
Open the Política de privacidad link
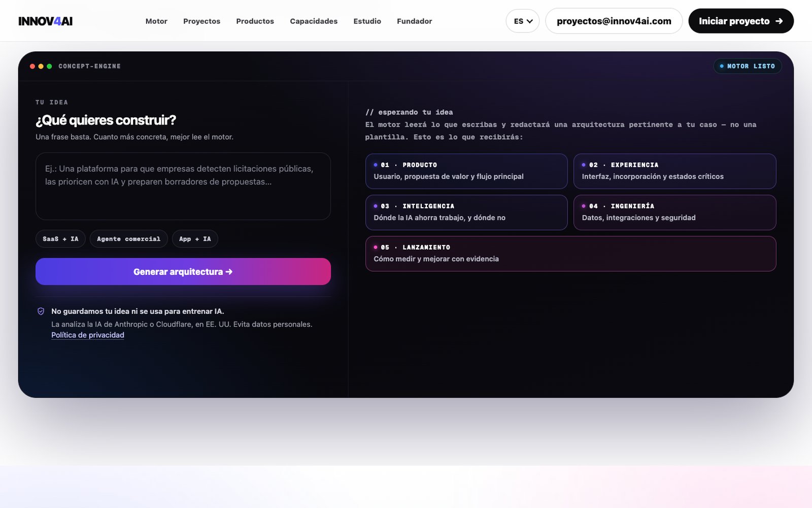pyautogui.click(x=88, y=335)
